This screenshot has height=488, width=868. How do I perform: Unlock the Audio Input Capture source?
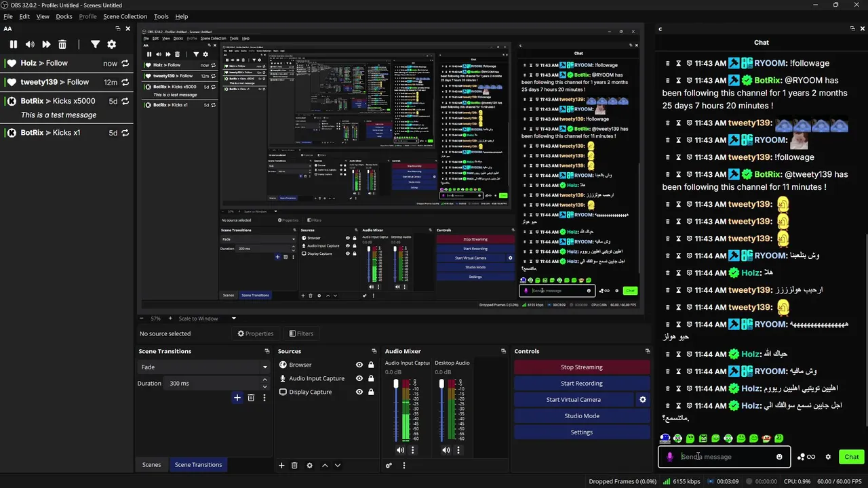point(371,378)
